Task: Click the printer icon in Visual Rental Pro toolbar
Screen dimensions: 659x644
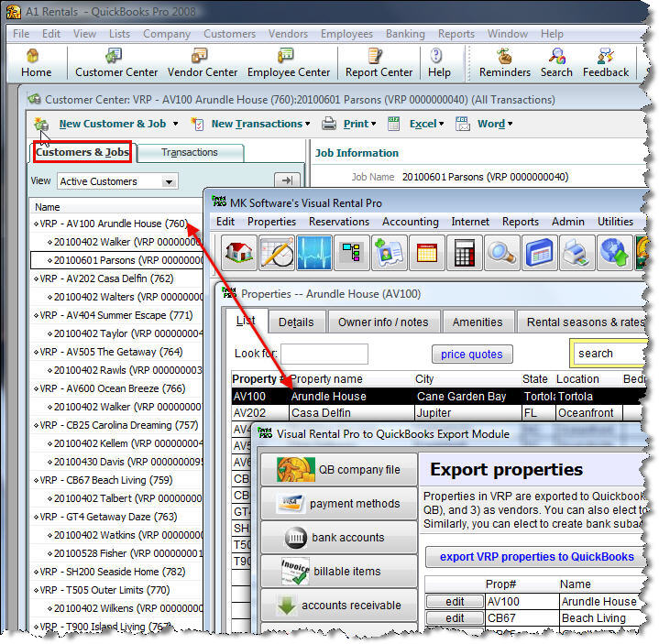Action: tap(577, 253)
